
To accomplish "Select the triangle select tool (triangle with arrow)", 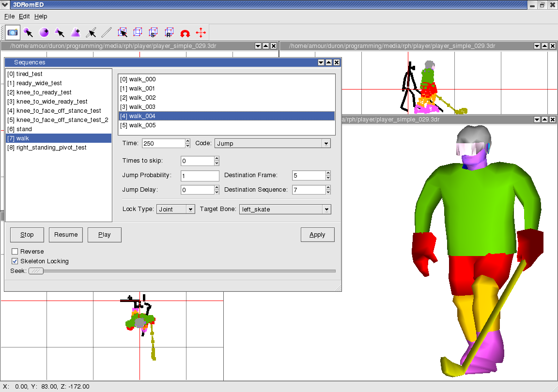I will point(60,33).
